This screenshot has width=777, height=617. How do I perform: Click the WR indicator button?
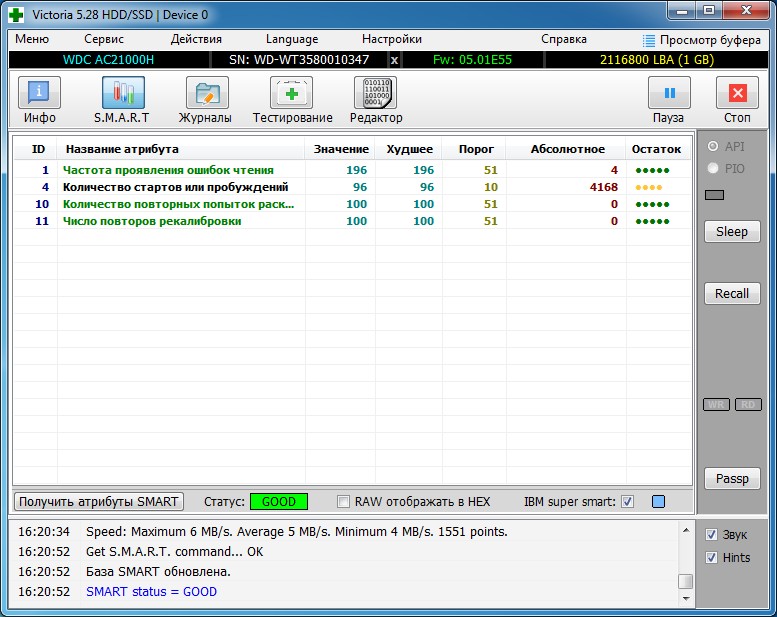pos(716,404)
